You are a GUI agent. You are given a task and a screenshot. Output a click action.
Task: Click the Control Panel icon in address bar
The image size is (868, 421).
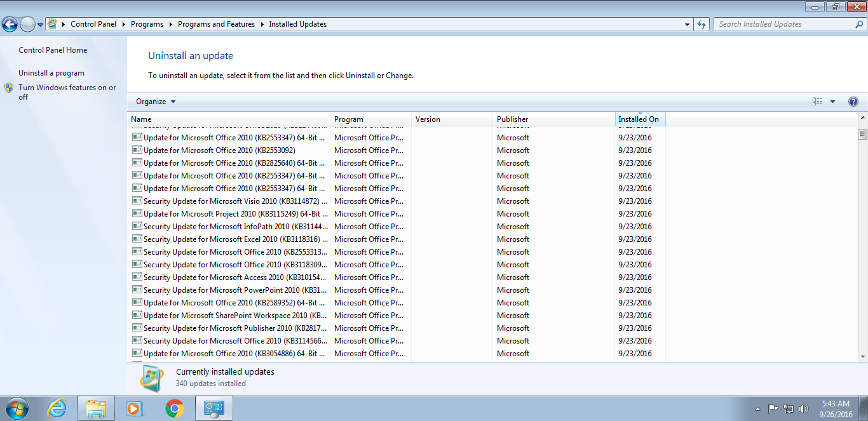(52, 24)
